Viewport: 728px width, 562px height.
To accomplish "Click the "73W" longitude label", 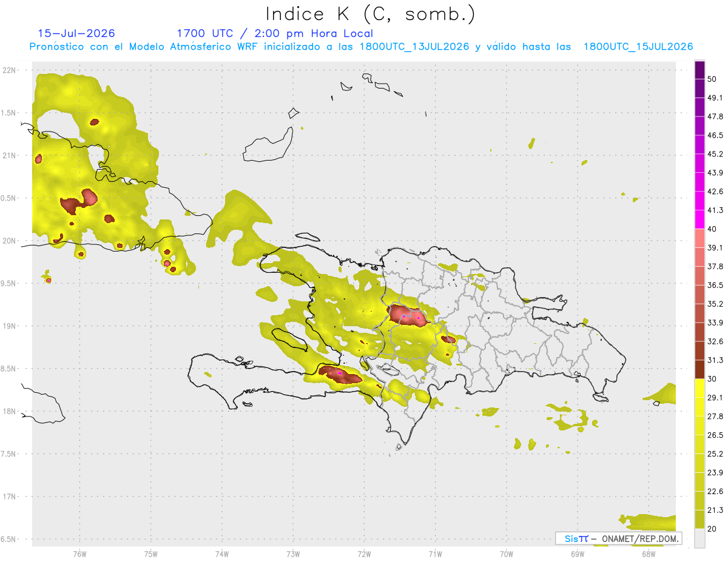I will click(x=293, y=553).
